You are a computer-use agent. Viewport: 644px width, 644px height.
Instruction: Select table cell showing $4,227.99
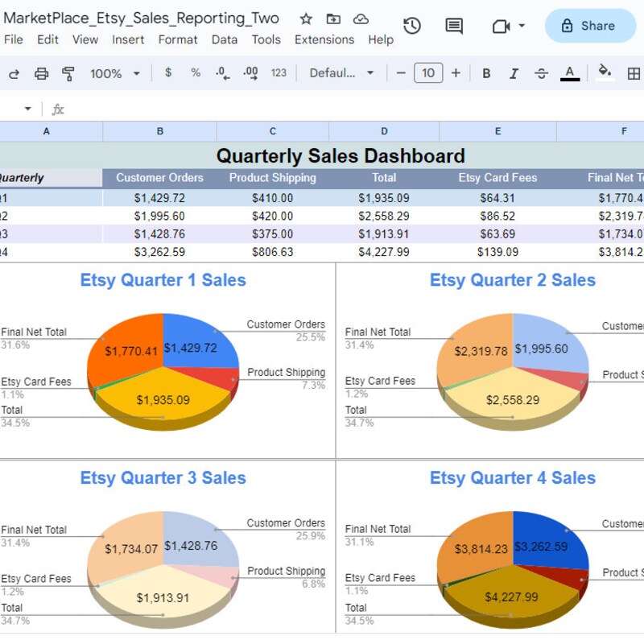(384, 252)
